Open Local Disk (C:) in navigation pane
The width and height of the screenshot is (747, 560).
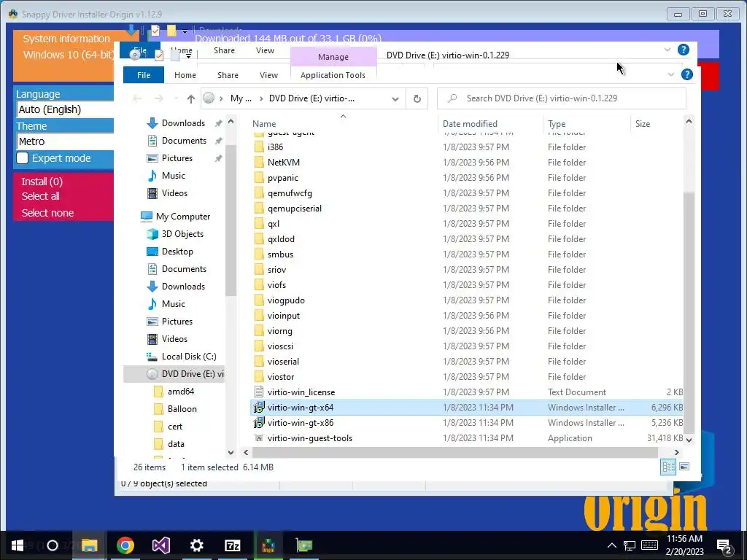(189, 356)
